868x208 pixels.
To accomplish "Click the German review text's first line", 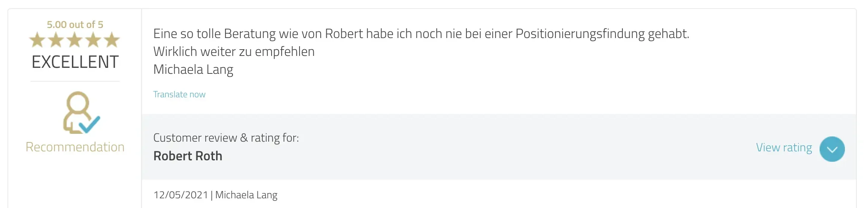I will click(x=421, y=34).
